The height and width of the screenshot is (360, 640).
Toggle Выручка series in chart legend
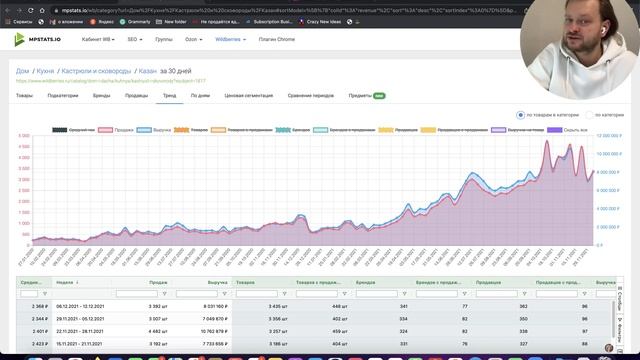[153, 130]
